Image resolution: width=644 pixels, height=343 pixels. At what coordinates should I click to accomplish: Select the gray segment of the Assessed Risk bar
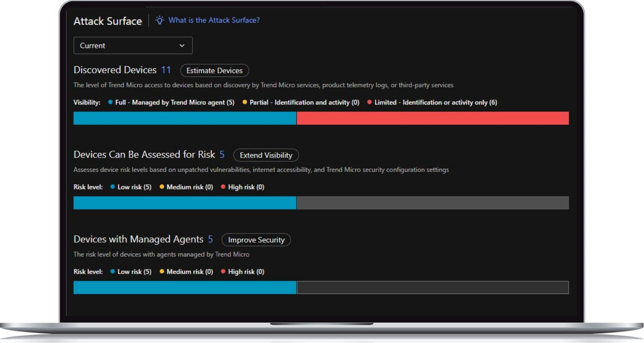click(x=432, y=203)
